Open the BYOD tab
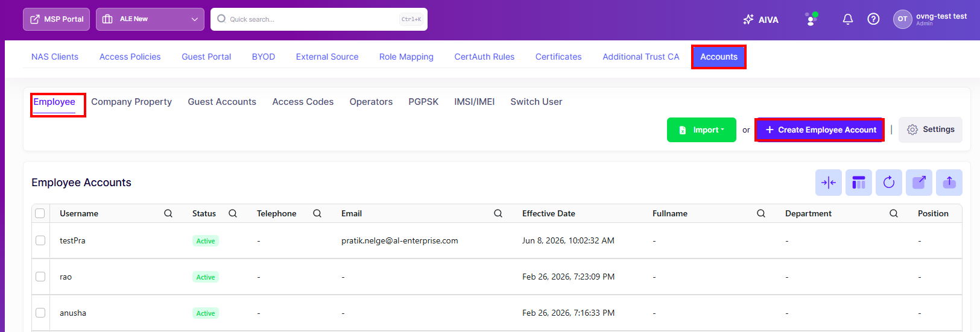The width and height of the screenshot is (980, 332). coord(264,57)
